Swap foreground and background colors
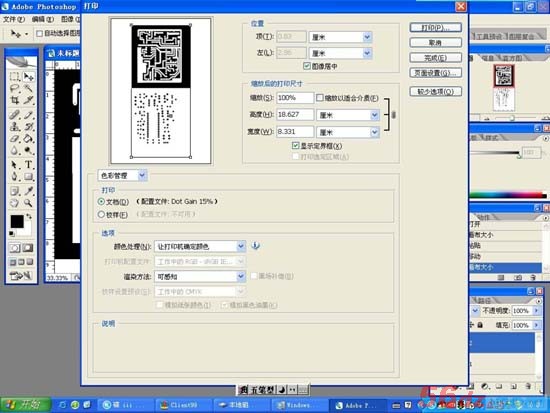550x413 pixels. [x=29, y=217]
